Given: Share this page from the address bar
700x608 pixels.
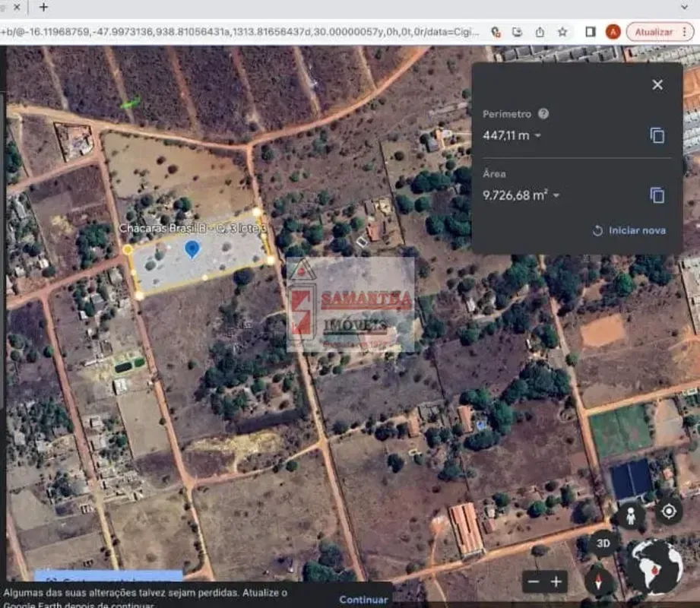Looking at the screenshot, I should click(540, 32).
